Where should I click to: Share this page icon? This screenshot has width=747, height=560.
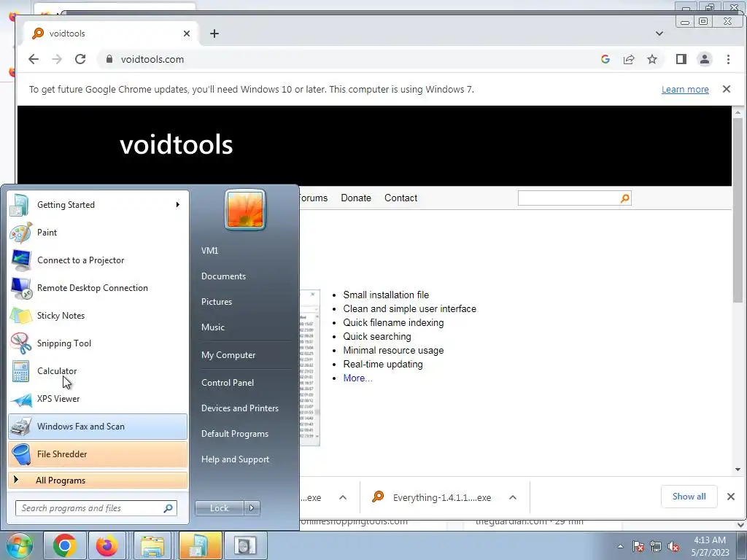pos(629,59)
